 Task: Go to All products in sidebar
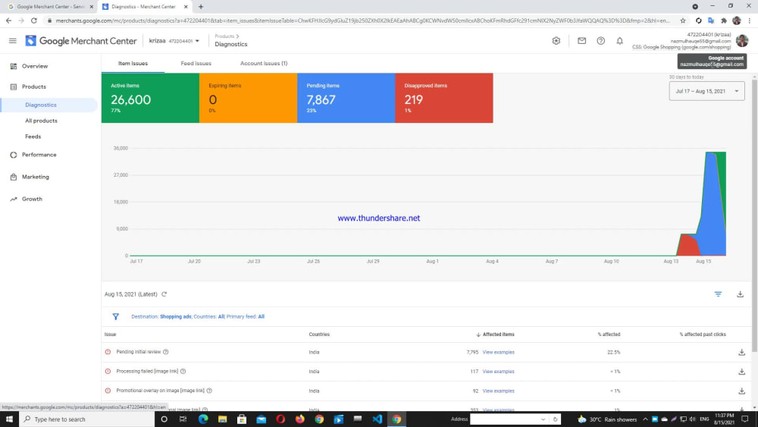pyautogui.click(x=41, y=120)
